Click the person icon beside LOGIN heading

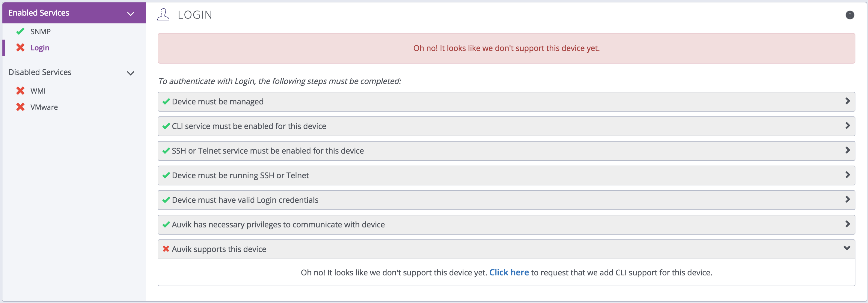pos(164,14)
